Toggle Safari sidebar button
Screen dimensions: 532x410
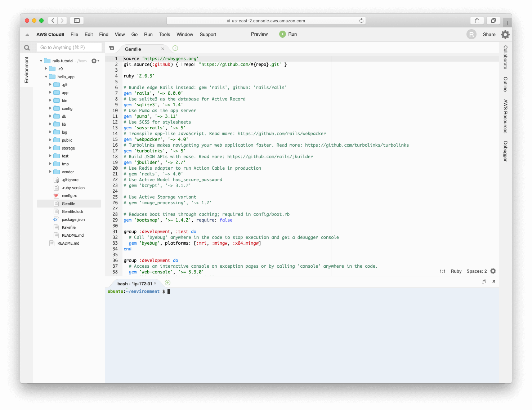point(77,21)
